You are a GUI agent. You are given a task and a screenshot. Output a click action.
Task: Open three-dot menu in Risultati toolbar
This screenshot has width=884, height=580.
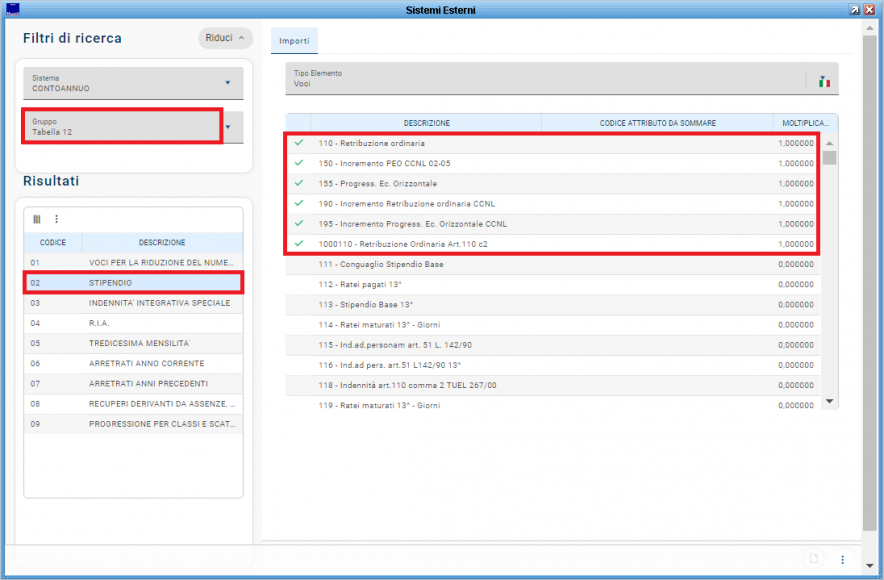point(56,219)
